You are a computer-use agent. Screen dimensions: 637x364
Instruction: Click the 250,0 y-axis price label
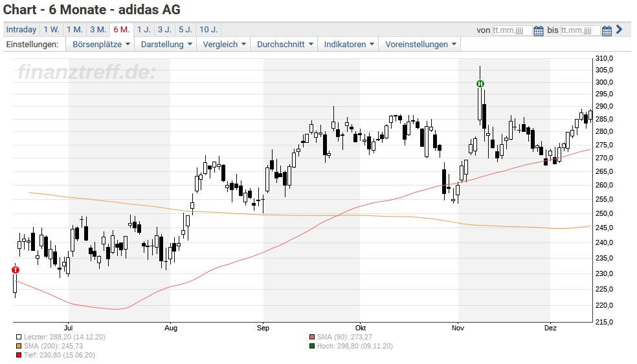point(605,213)
